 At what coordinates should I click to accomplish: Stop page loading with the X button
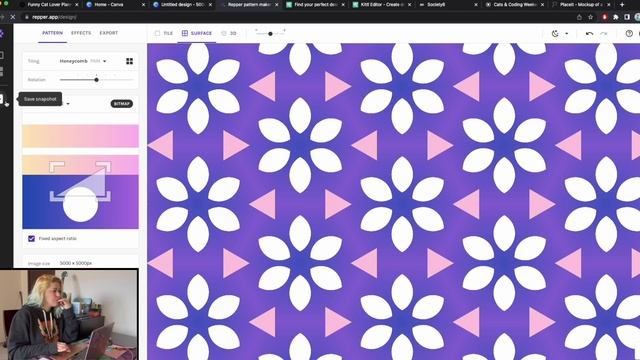pos(13,17)
